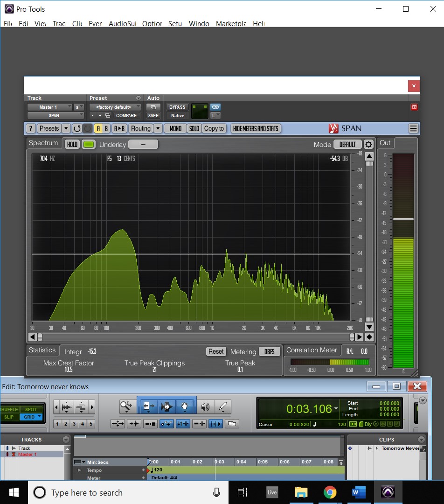The image size is (444, 504).
Task: Open the Routing dropdown arrow
Action: pyautogui.click(x=158, y=128)
